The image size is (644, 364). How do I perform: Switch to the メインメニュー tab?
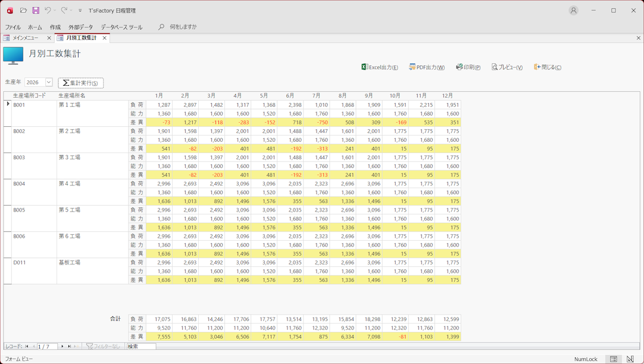(26, 38)
